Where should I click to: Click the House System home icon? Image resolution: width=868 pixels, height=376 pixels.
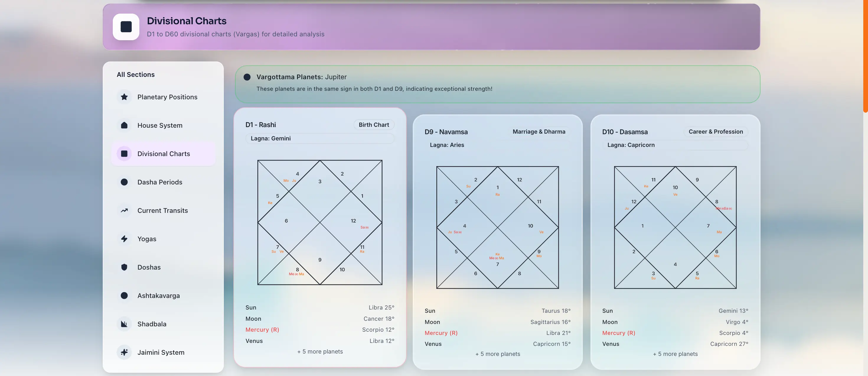[x=124, y=125]
